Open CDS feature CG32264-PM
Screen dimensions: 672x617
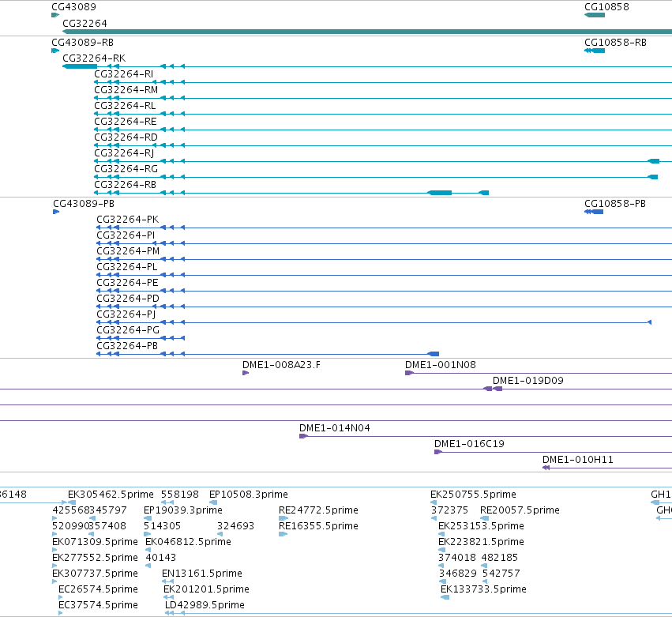pyautogui.click(x=128, y=251)
